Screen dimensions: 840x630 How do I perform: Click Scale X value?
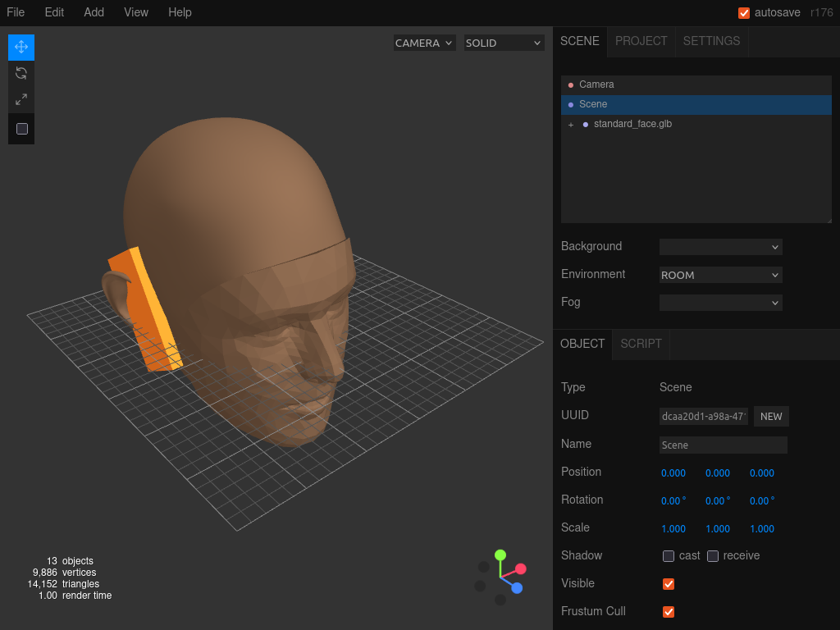[x=673, y=529]
